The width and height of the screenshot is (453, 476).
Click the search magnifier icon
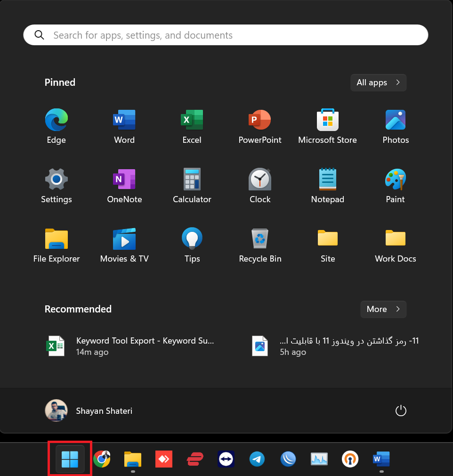39,35
